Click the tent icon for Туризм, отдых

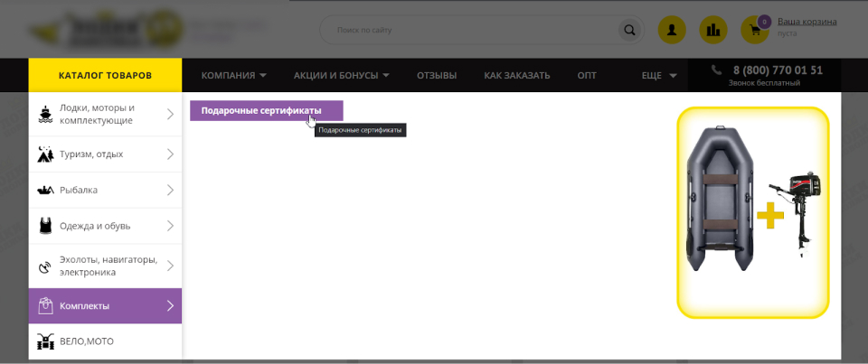(45, 154)
